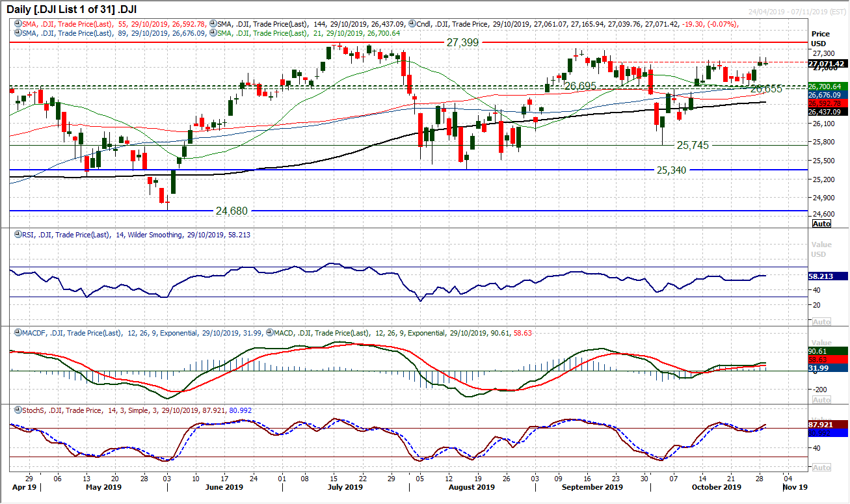Click the RSI value tag 58.213
The width and height of the screenshot is (850, 504).
click(x=828, y=276)
